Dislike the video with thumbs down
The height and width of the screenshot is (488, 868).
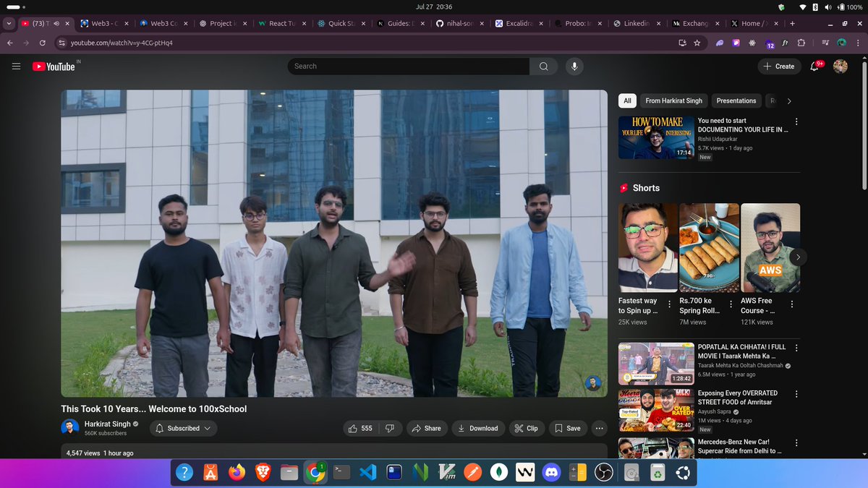390,428
